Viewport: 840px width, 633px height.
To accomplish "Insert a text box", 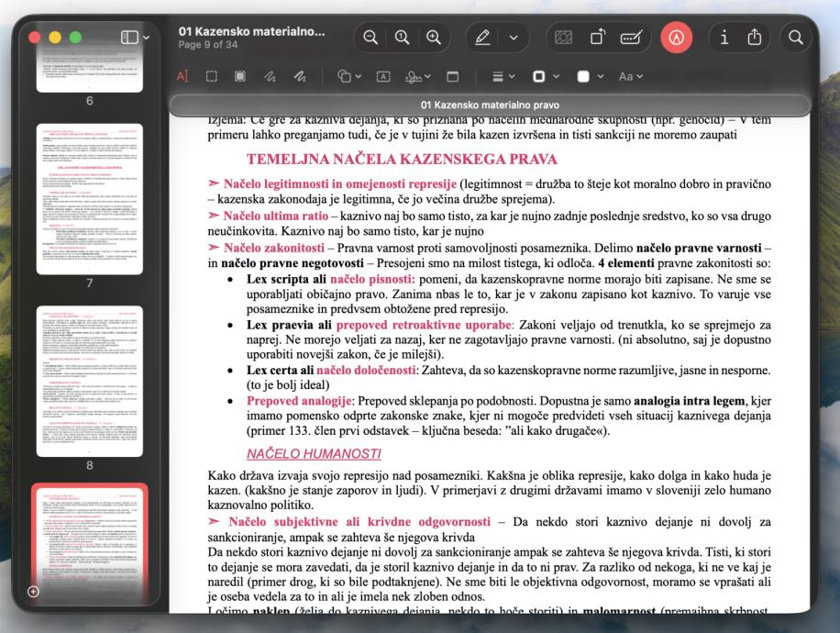I will pos(383,77).
